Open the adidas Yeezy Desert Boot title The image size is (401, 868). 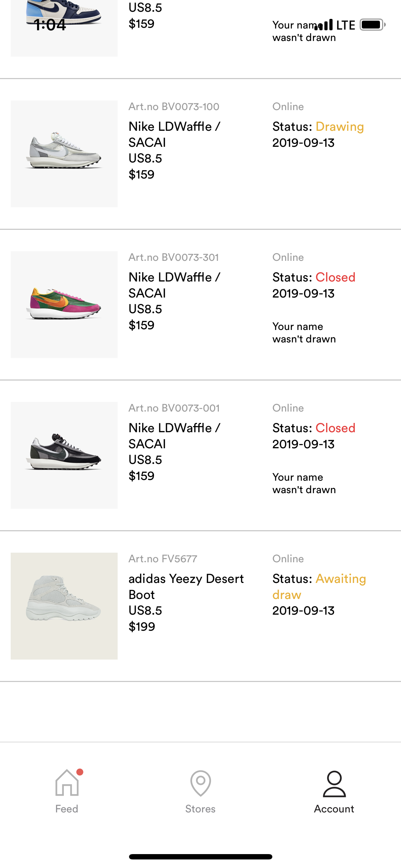186,587
